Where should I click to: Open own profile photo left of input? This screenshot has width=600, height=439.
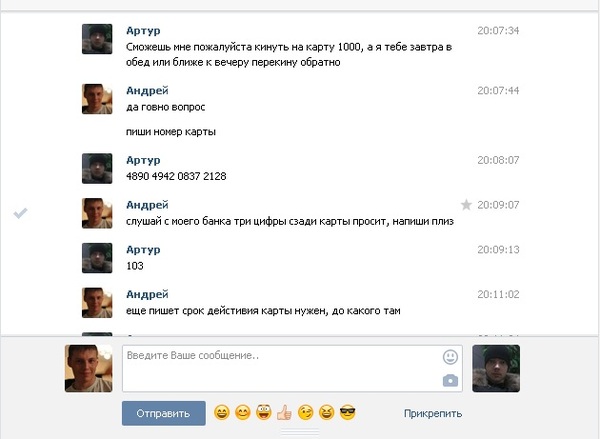[x=89, y=369]
